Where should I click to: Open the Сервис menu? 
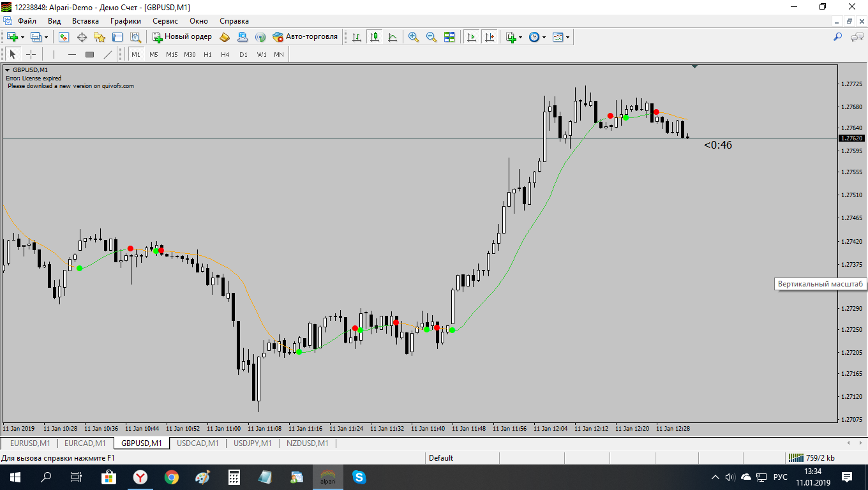click(x=165, y=20)
